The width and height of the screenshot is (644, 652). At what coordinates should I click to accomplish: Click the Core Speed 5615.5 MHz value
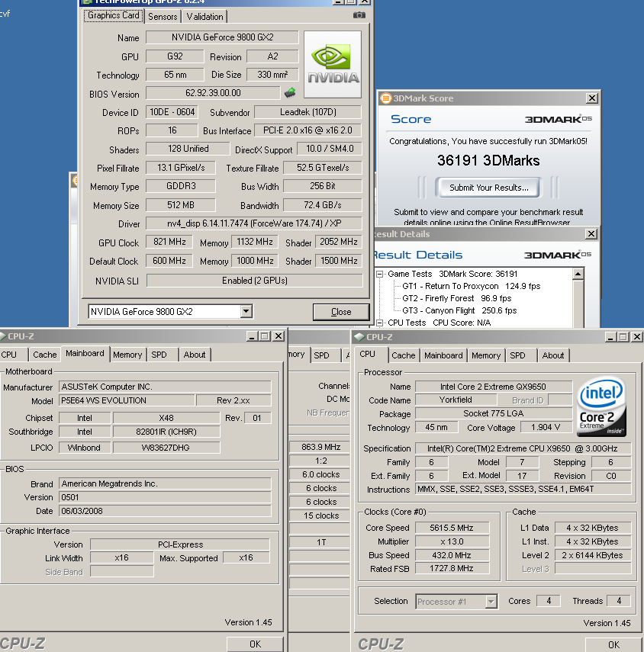452,528
